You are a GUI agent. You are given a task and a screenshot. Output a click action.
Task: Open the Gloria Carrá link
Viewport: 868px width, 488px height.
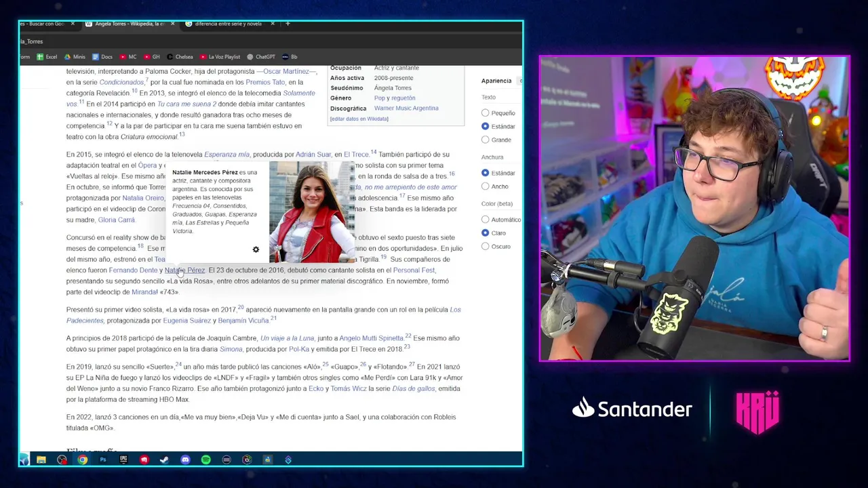(117, 220)
